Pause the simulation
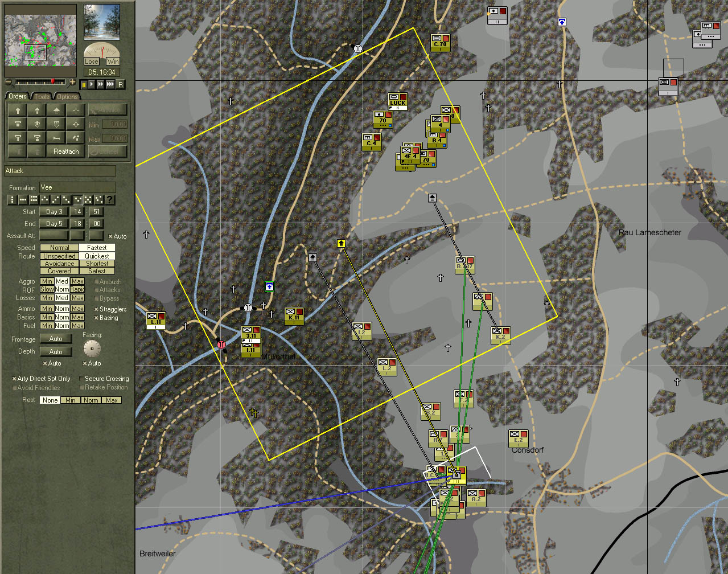 84,84
